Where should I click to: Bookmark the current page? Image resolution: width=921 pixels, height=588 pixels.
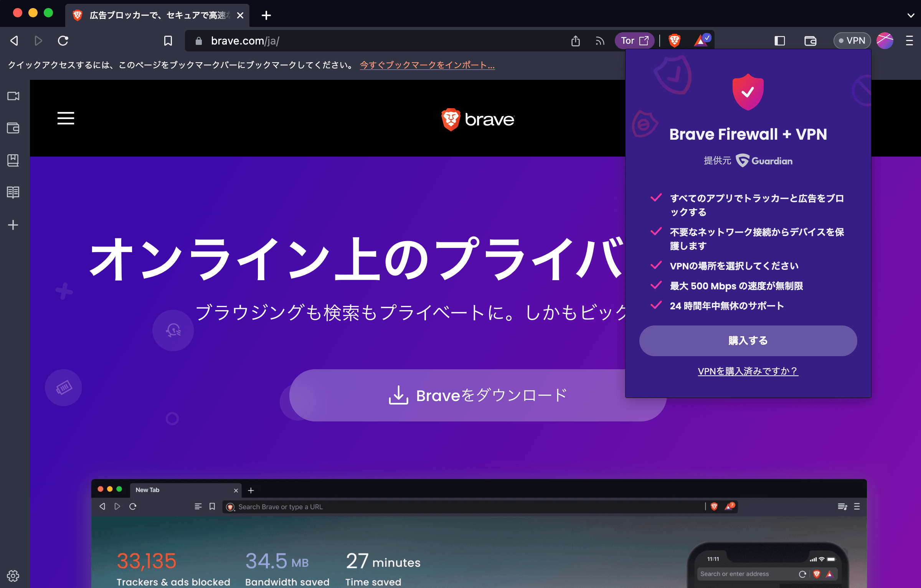168,40
